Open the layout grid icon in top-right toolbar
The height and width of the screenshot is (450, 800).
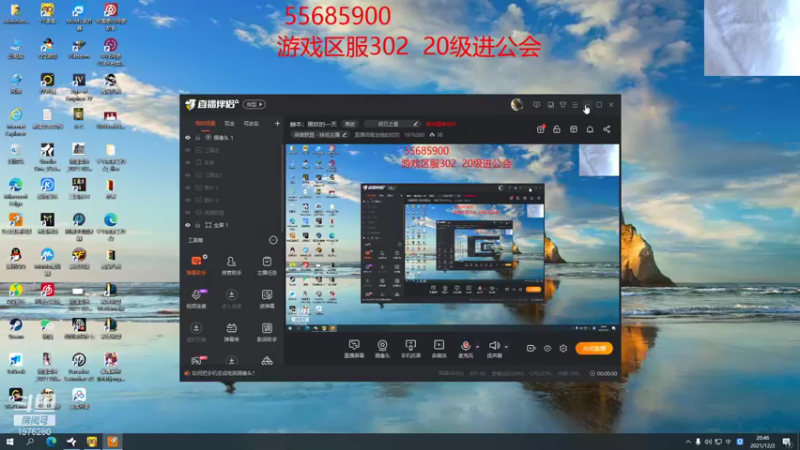point(573,129)
